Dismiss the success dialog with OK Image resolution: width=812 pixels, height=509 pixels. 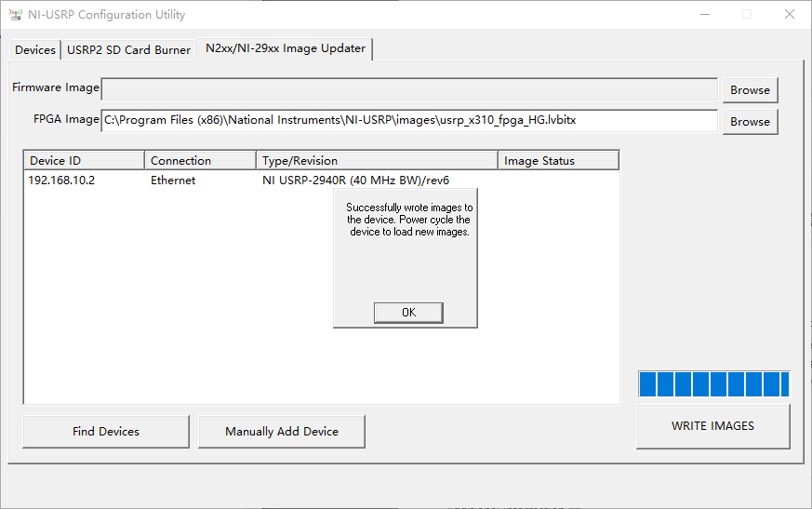click(x=408, y=313)
